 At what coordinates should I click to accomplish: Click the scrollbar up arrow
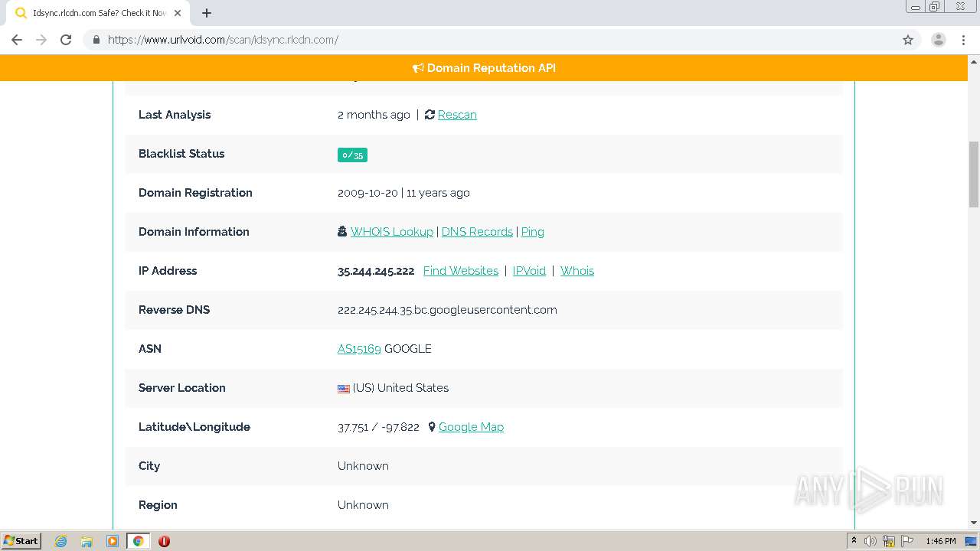click(x=974, y=60)
